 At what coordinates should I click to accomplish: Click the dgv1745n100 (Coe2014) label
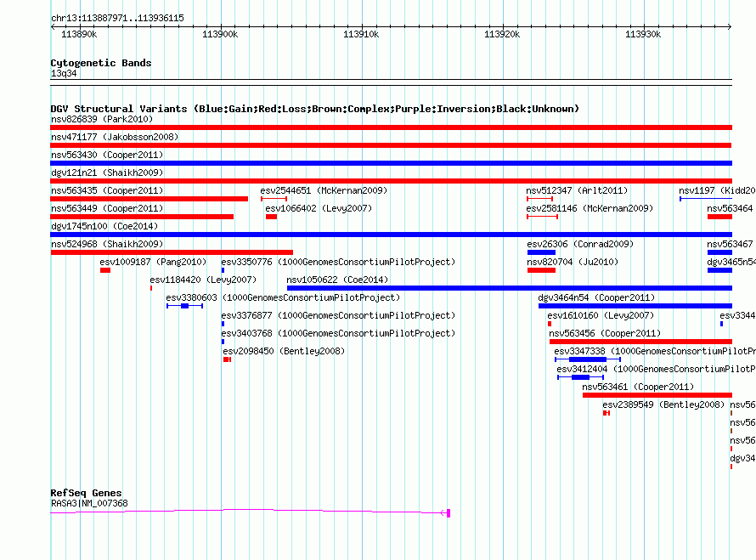pos(104,226)
